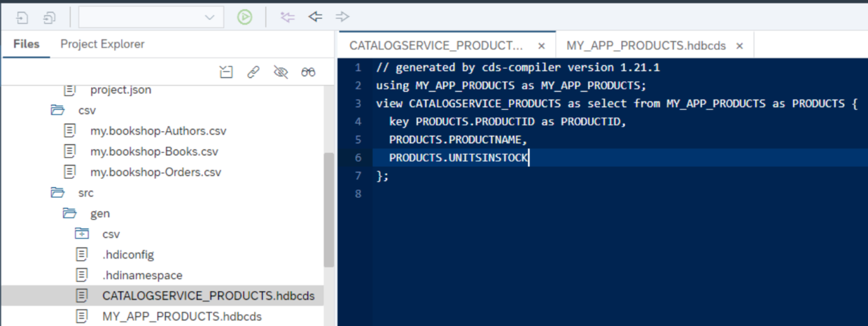Click the link with editor chain icon
Image resolution: width=868 pixels, height=326 pixels.
[x=253, y=72]
